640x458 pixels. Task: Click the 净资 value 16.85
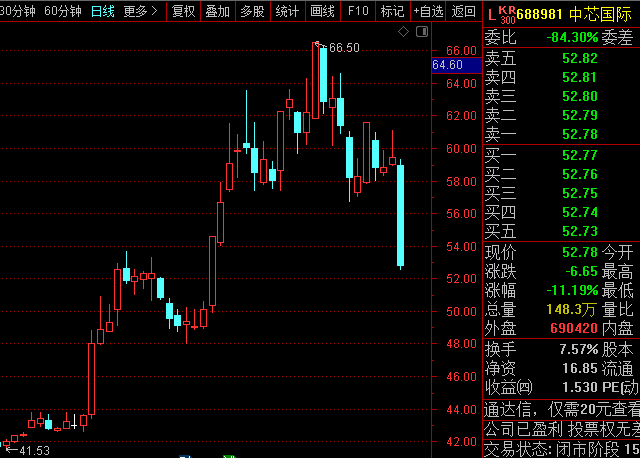tap(580, 368)
